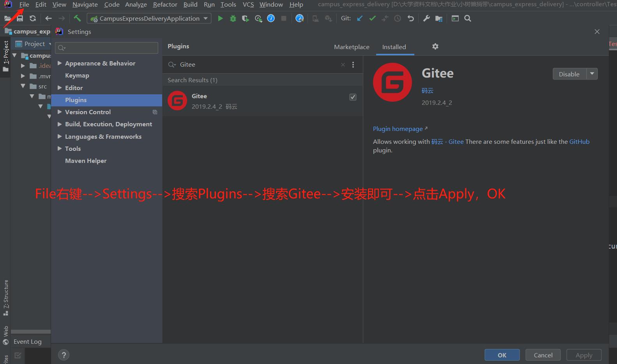This screenshot has height=364, width=617.
Task: Open the Project Structure folder icon
Action: coord(439,18)
